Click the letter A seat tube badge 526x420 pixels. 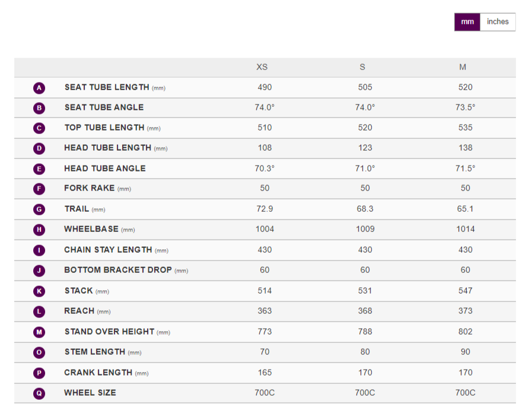coord(39,88)
